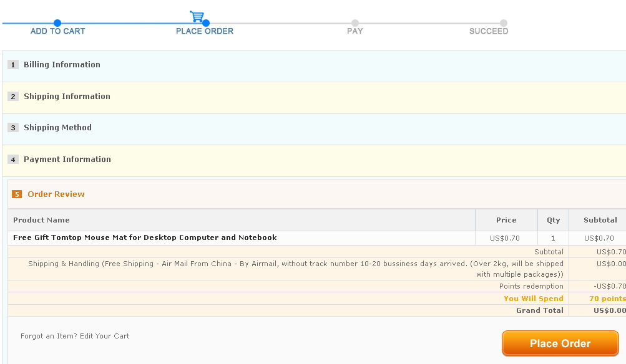Click the number 1 badge beside Billing Information
The height and width of the screenshot is (364, 626).
pyautogui.click(x=13, y=65)
